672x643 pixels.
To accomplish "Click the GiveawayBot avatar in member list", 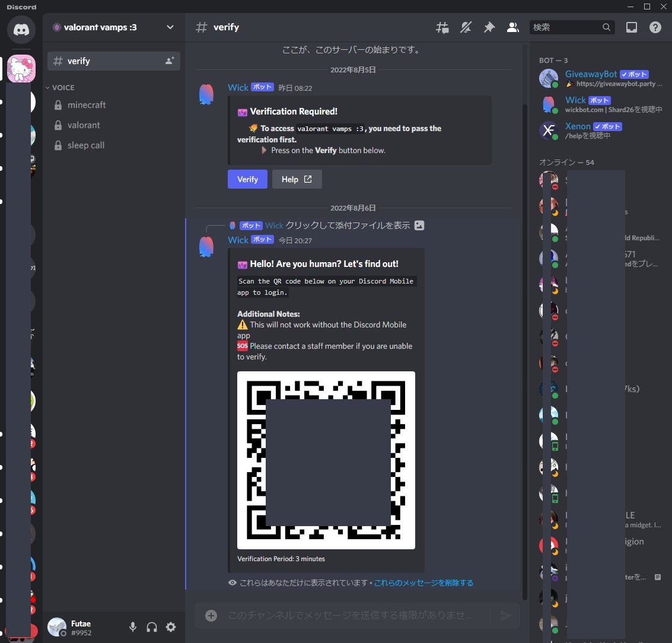I will (548, 78).
